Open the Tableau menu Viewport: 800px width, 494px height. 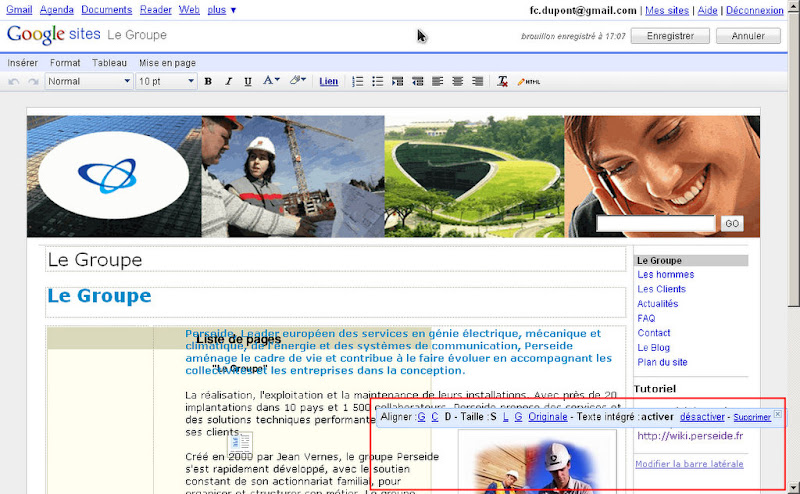(109, 63)
